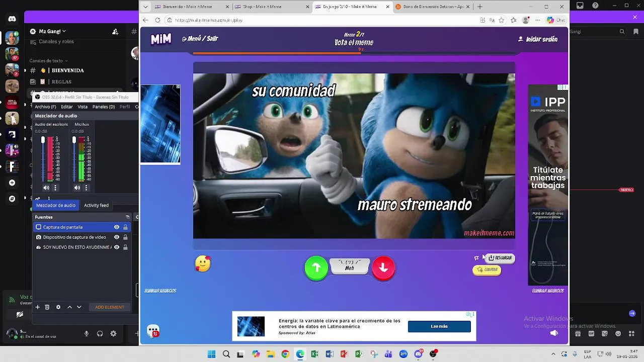Flag the meme with report icon
The image size is (644, 362).
point(476,258)
